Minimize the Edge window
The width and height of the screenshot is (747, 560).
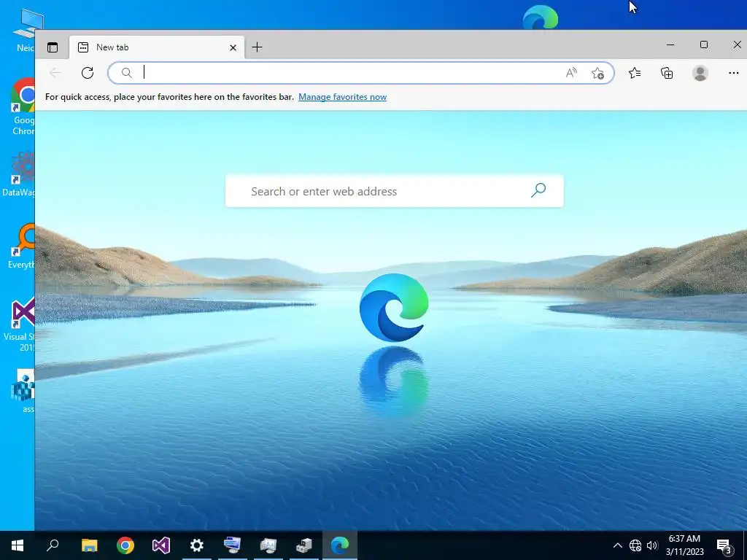pyautogui.click(x=670, y=44)
